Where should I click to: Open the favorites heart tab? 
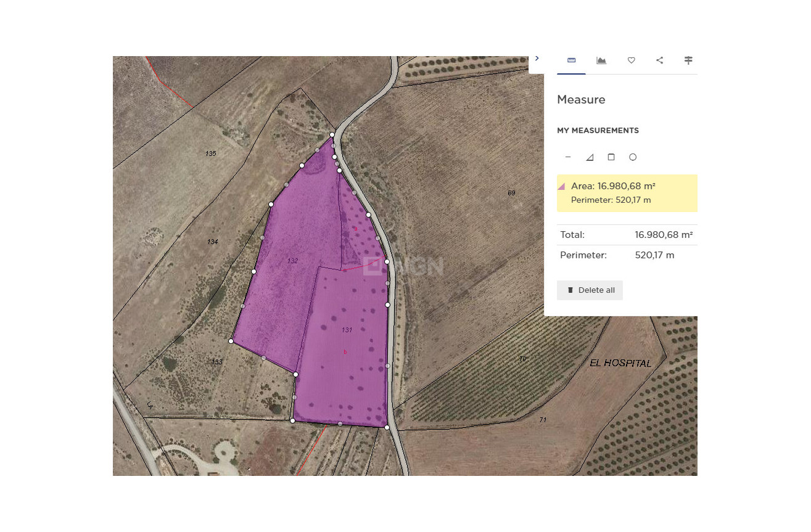click(x=631, y=60)
